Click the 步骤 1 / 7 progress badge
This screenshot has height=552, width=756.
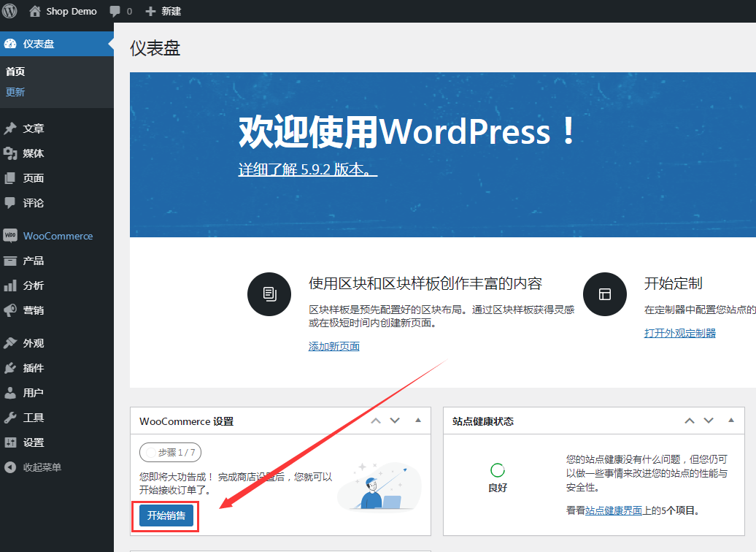click(170, 453)
